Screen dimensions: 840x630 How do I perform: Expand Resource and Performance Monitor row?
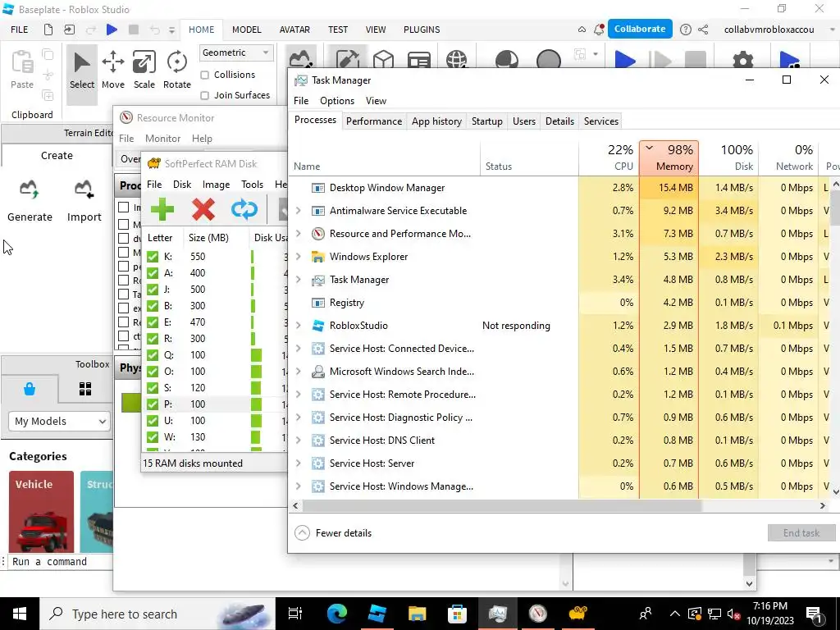(x=299, y=234)
